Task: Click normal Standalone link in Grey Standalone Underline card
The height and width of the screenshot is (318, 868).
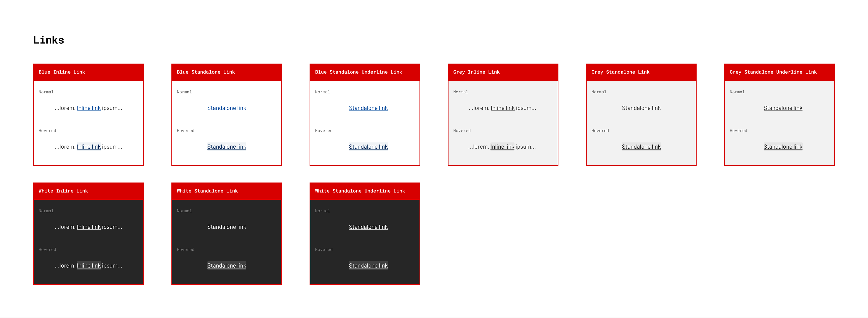Action: tap(783, 108)
